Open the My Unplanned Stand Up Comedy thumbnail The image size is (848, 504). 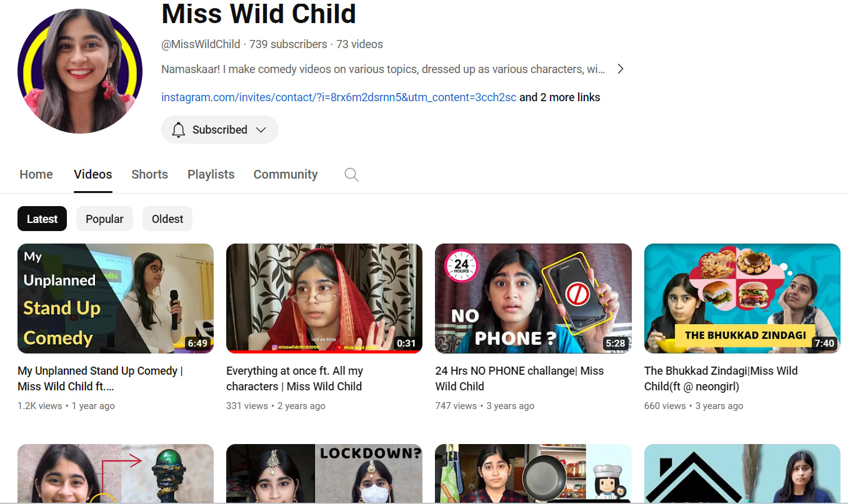pyautogui.click(x=116, y=298)
